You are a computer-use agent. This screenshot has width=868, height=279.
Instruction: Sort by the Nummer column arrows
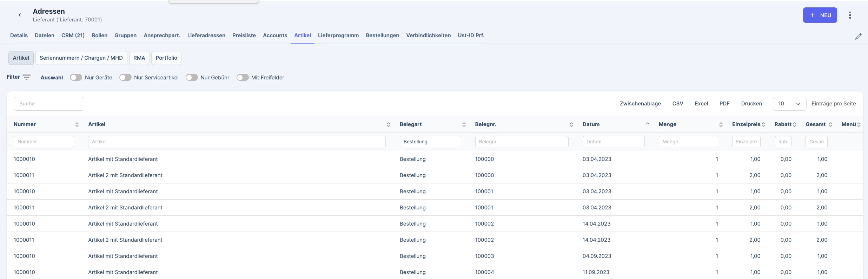77,124
